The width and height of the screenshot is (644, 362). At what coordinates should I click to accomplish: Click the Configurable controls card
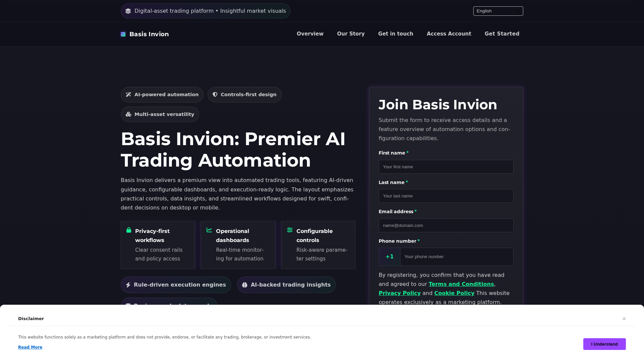318,245
